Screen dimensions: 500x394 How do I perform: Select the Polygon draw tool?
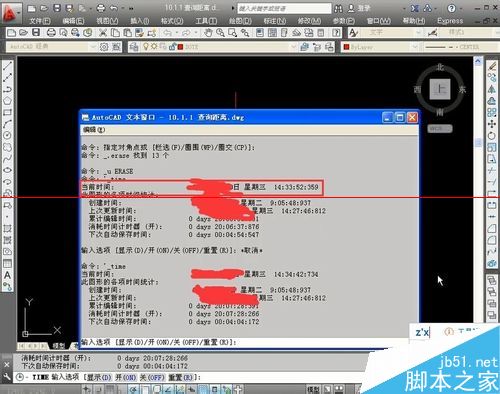(x=7, y=100)
